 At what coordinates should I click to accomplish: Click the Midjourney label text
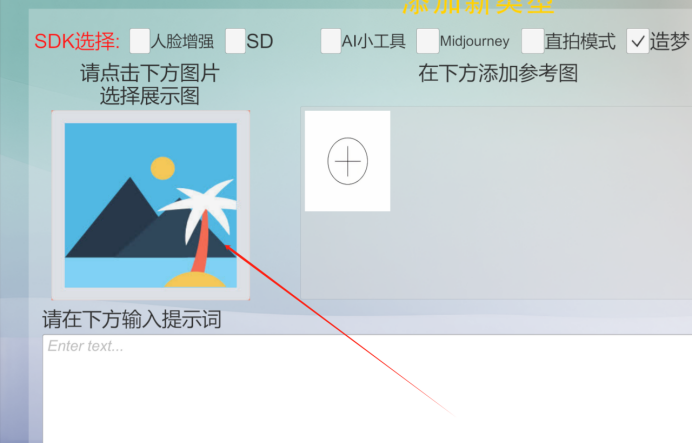click(474, 41)
